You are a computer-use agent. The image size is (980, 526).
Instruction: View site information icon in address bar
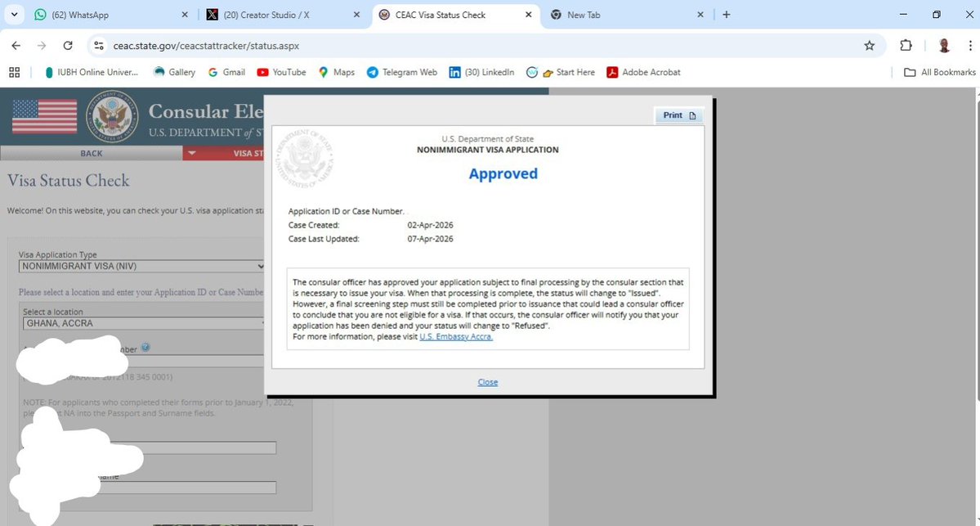coord(99,46)
